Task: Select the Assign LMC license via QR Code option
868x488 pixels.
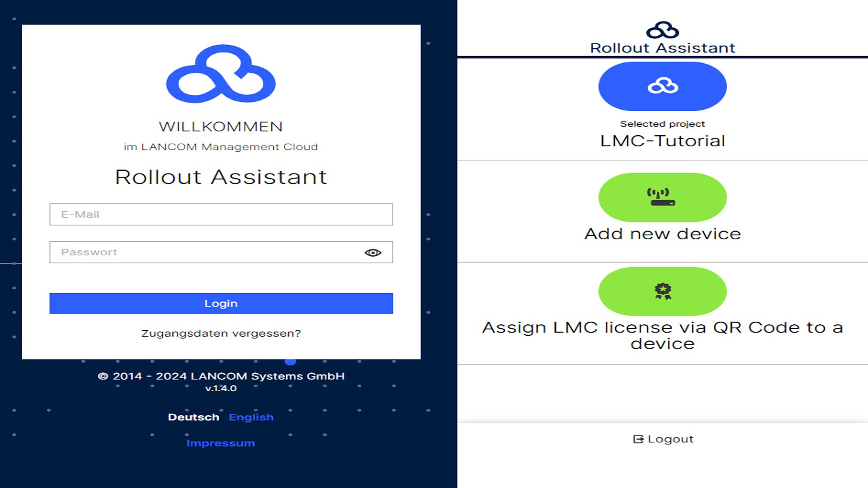Action: point(662,312)
